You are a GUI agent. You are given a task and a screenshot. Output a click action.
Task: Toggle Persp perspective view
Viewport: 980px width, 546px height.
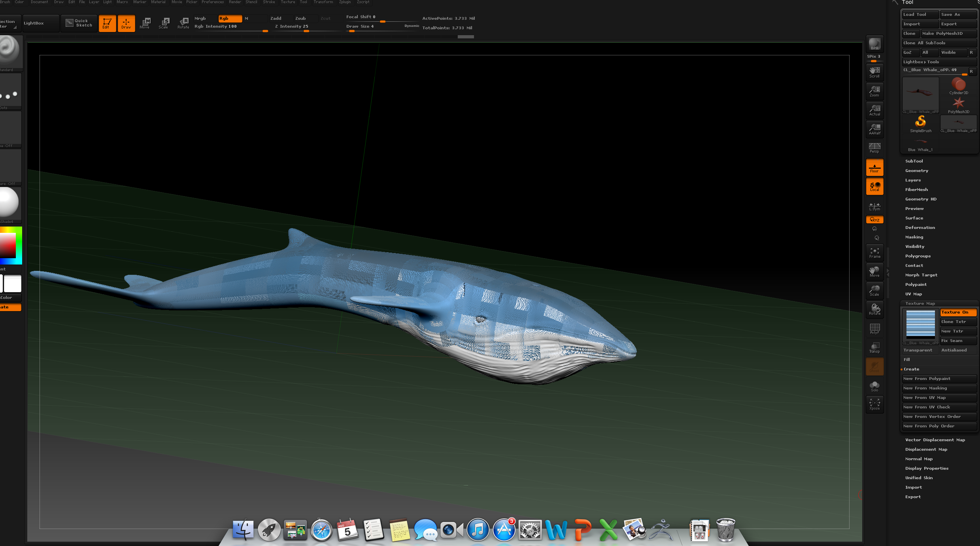click(x=874, y=147)
